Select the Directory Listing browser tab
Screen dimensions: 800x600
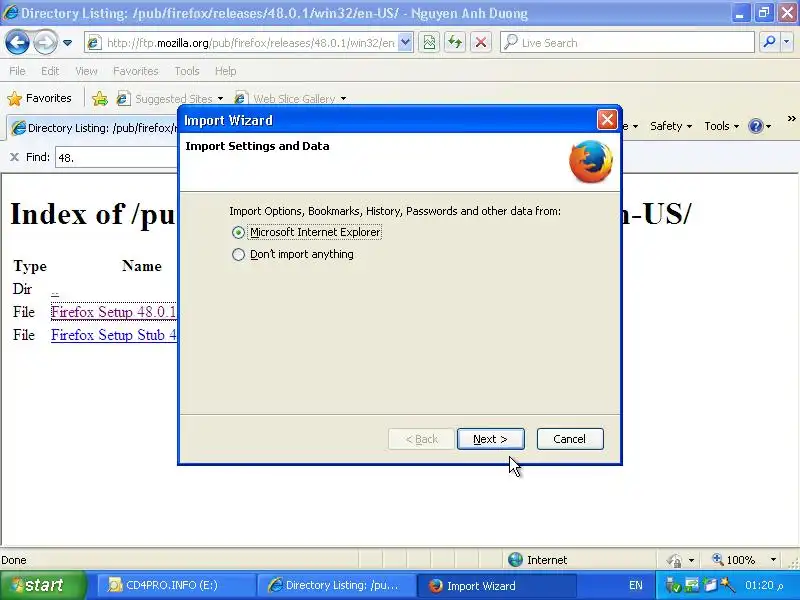pos(93,128)
